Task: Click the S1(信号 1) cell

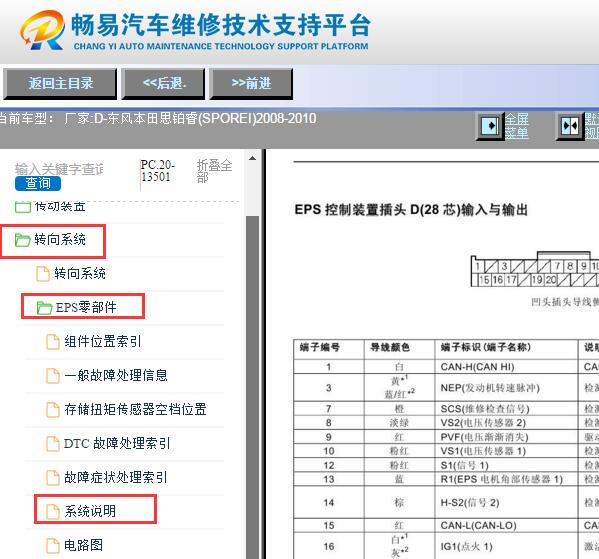Action: [506, 465]
